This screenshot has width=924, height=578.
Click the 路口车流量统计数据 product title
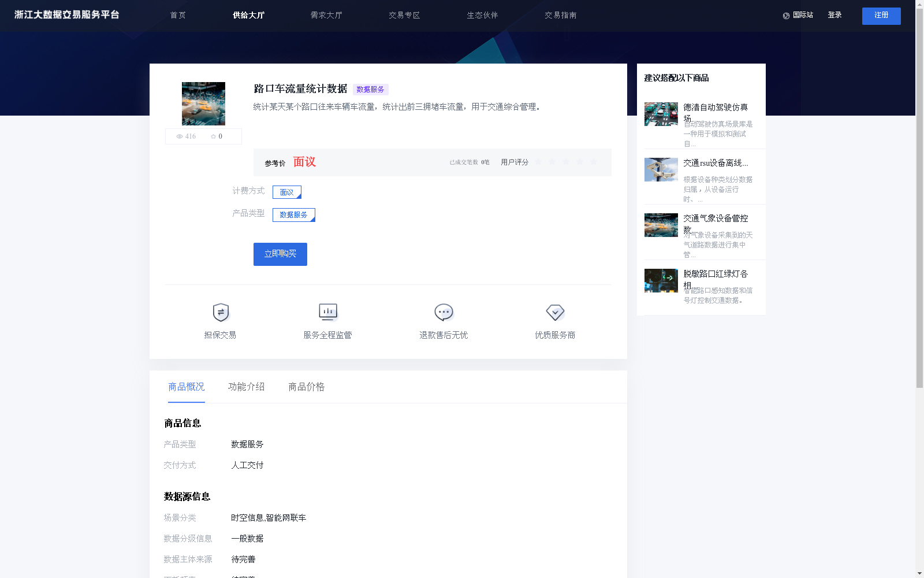[x=300, y=89]
